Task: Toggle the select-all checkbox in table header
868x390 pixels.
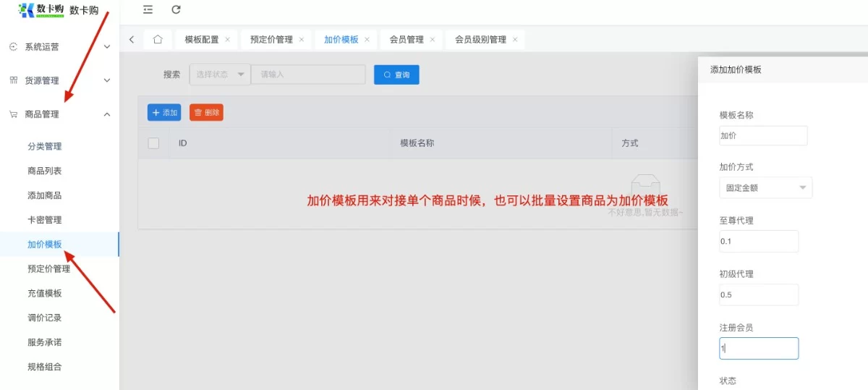Action: coord(153,143)
